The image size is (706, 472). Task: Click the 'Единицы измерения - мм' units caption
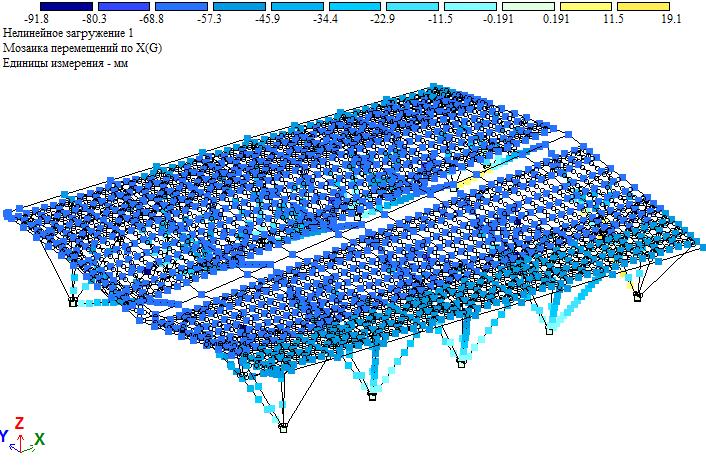pos(65,63)
